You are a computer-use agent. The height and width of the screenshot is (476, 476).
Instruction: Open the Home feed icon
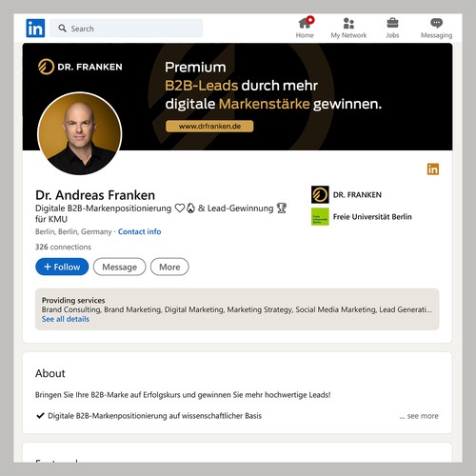(x=305, y=23)
